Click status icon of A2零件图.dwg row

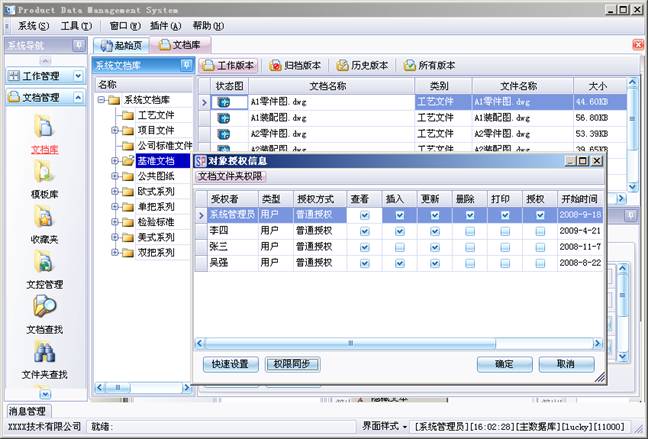pos(224,134)
